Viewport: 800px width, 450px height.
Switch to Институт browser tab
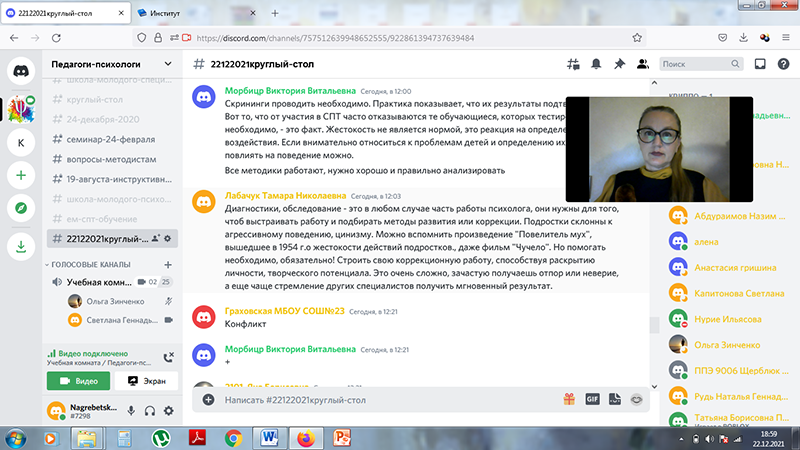[x=196, y=13]
